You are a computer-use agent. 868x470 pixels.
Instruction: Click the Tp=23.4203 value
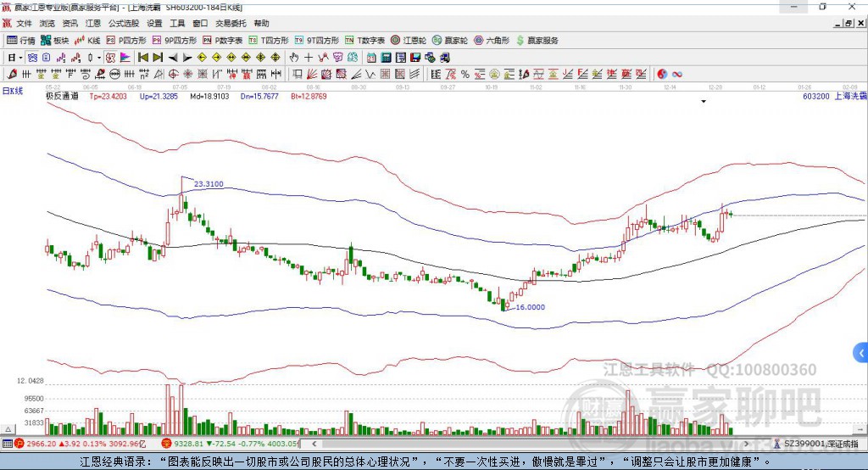[108, 96]
